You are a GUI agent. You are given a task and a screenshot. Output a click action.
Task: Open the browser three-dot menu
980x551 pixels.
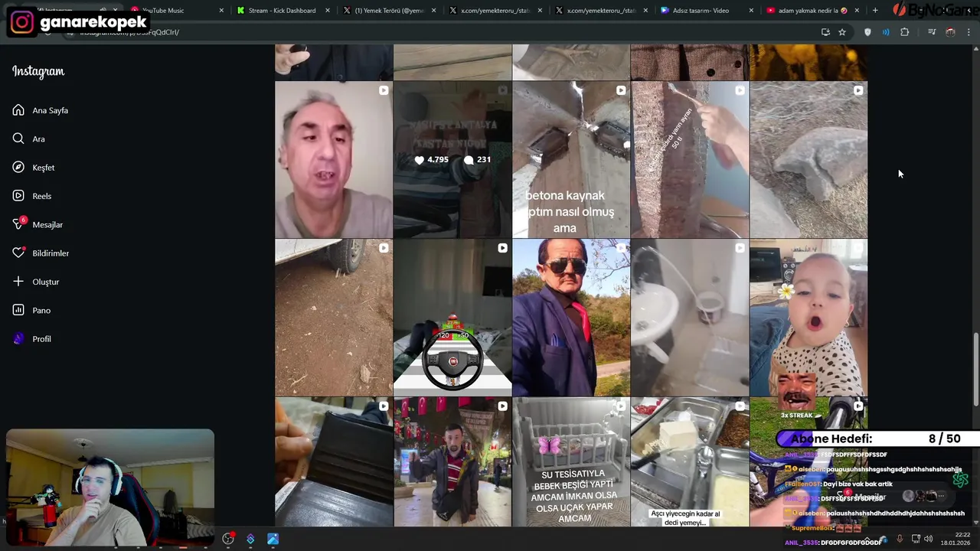tap(969, 32)
